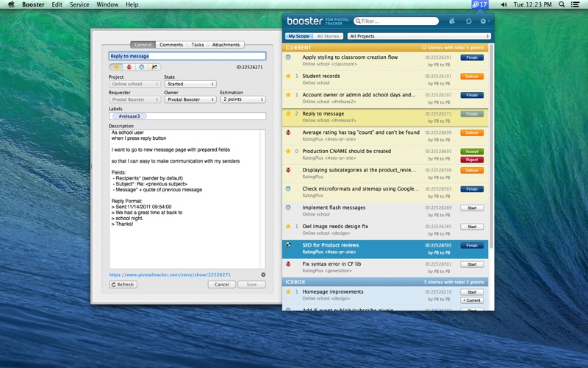Select the Fix syntax error in CF lib story
The image size is (588, 368).
pyautogui.click(x=385, y=267)
